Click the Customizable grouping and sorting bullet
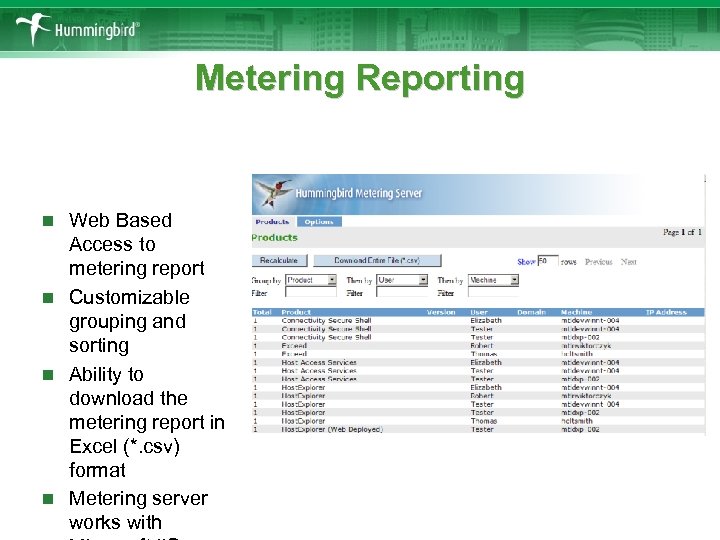This screenshot has height=540, width=720. click(x=129, y=321)
